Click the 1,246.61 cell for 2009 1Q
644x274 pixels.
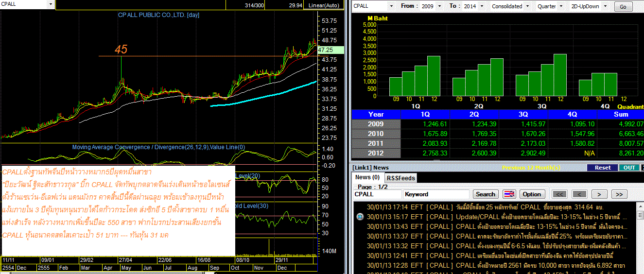click(425, 124)
